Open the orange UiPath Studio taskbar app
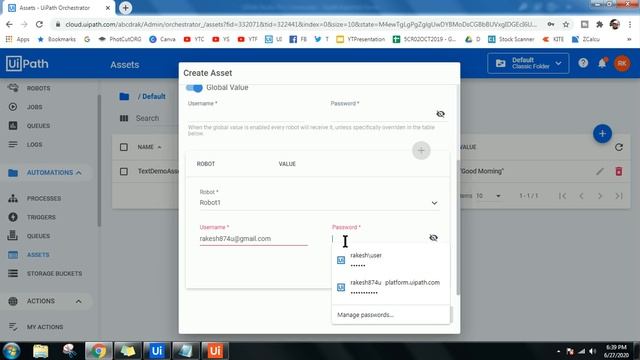Screen dimensions: 640x360 (215, 351)
